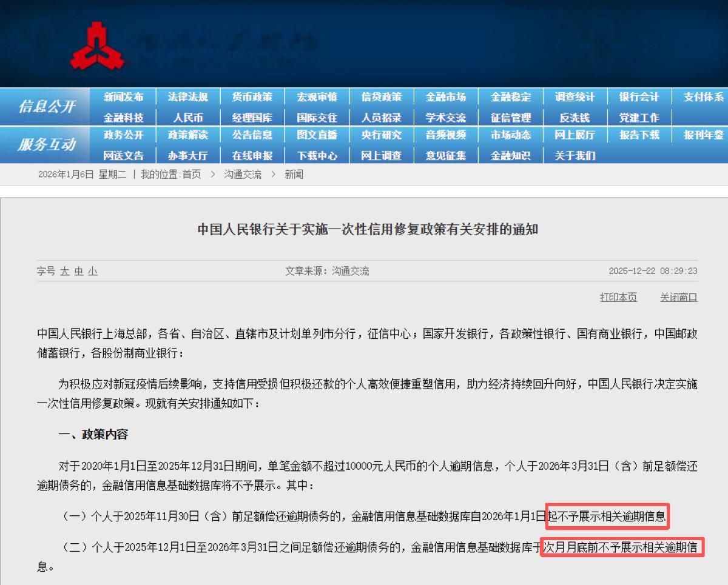This screenshot has width=728, height=585.
Task: Open the 反洗钱 section
Action: 575,118
